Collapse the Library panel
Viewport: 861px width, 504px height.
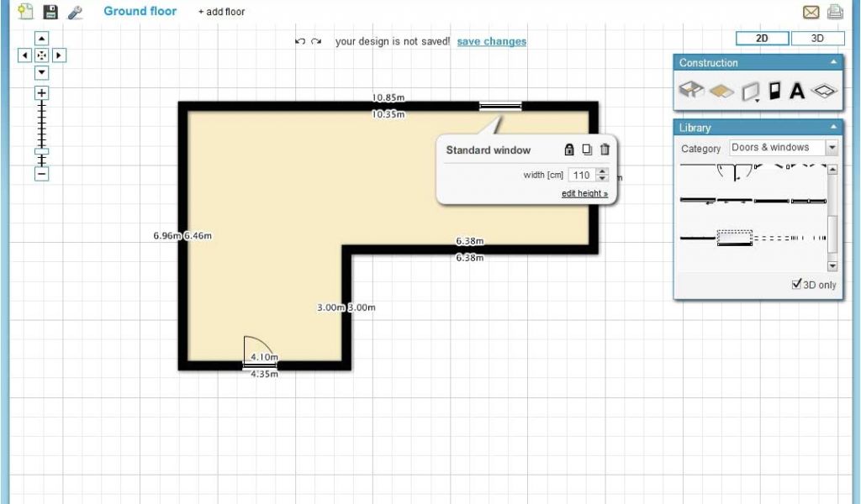(833, 128)
